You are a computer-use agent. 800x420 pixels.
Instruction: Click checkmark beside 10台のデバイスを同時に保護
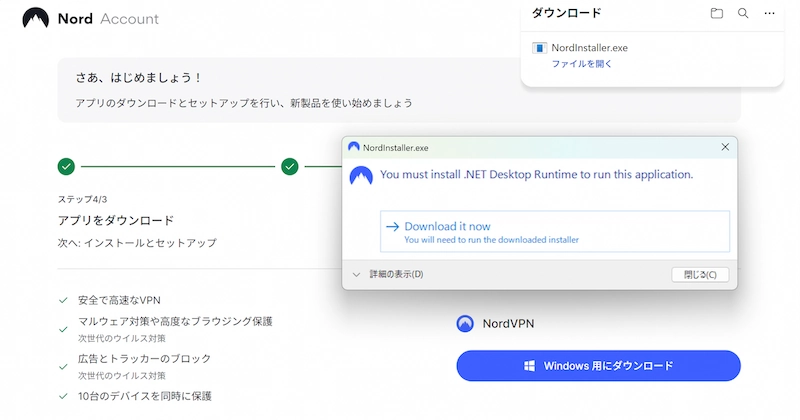(63, 396)
